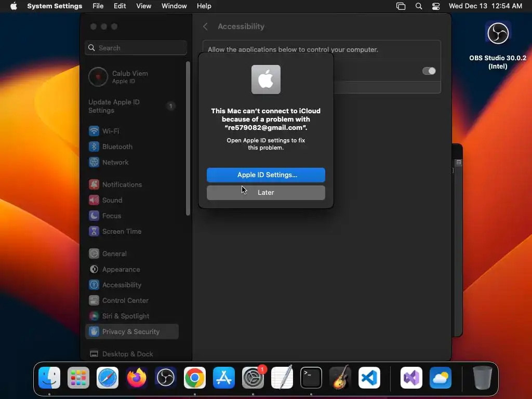Open TextEdit from the Dock
The width and height of the screenshot is (532, 399).
pyautogui.click(x=282, y=378)
